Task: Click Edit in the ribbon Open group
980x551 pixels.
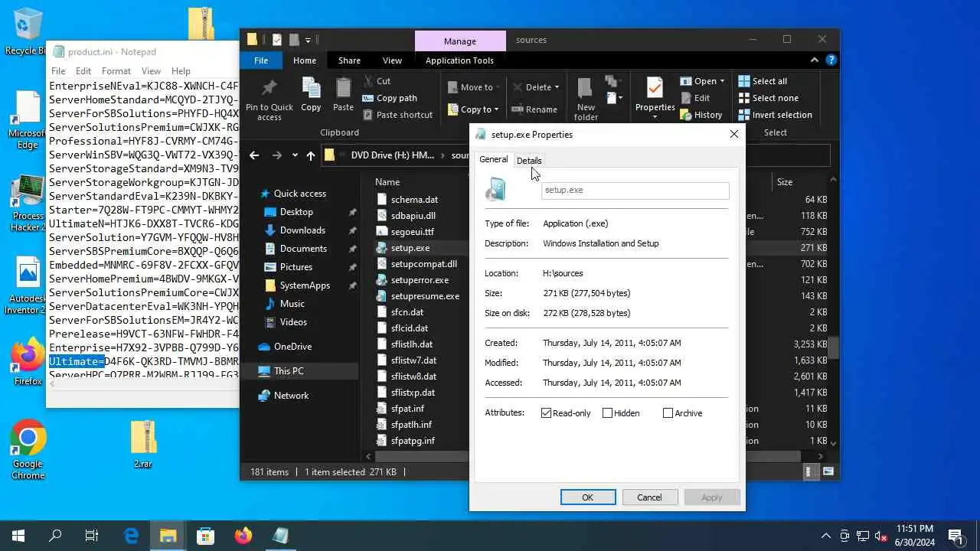Action: (x=694, y=98)
